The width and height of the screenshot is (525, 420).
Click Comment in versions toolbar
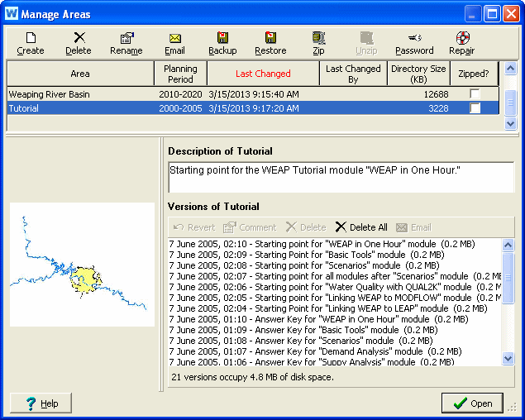[250, 227]
